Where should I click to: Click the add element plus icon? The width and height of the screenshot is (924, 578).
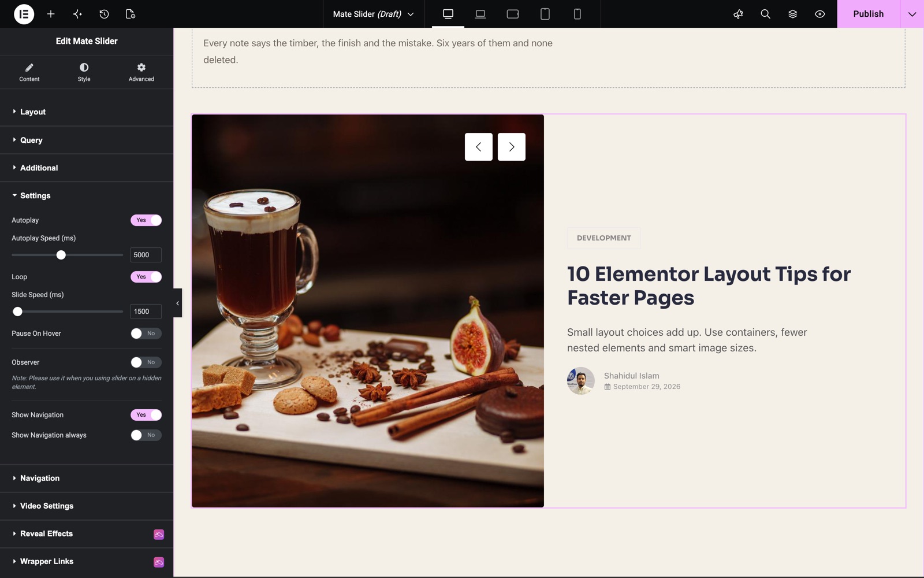tap(51, 14)
